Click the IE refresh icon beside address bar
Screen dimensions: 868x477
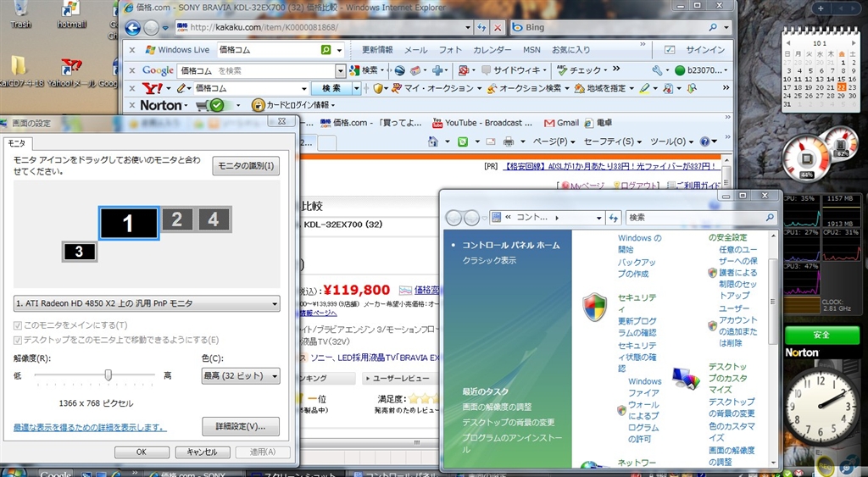(481, 27)
